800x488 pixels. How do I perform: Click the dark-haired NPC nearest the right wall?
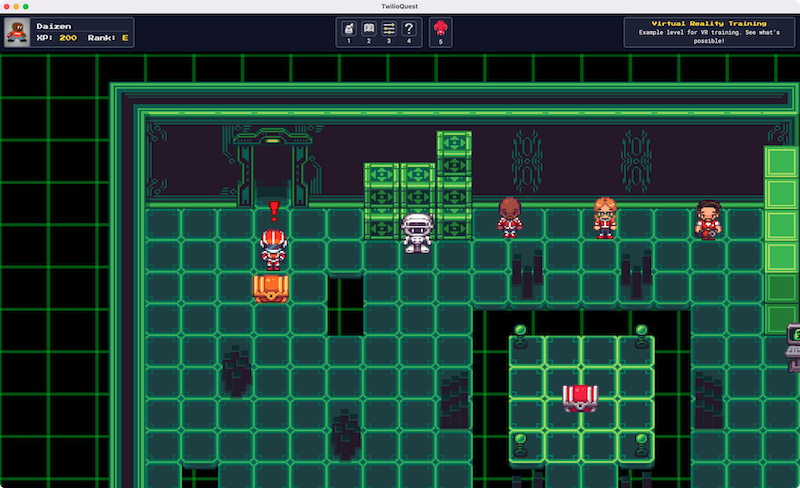(x=708, y=220)
